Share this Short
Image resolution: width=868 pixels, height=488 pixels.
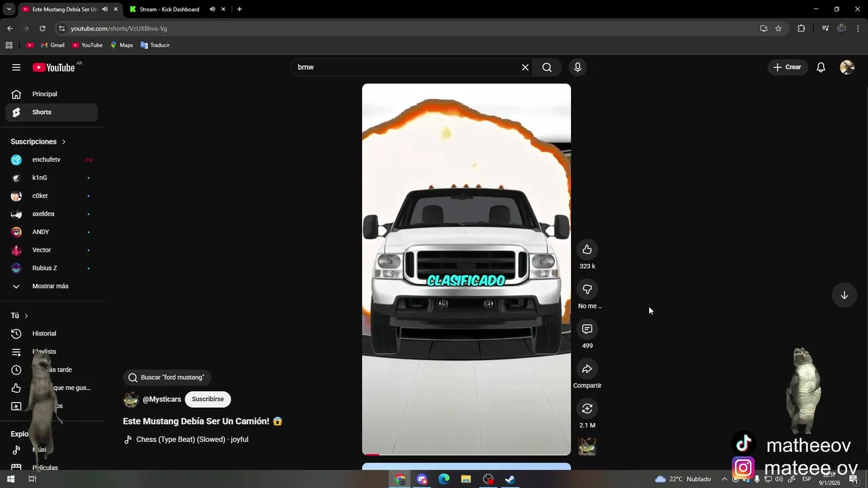587,369
